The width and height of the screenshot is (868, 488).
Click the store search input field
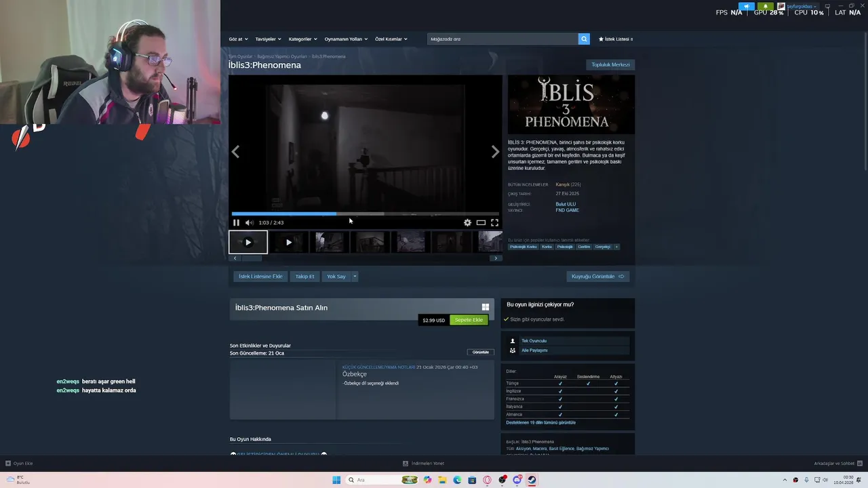click(x=502, y=39)
